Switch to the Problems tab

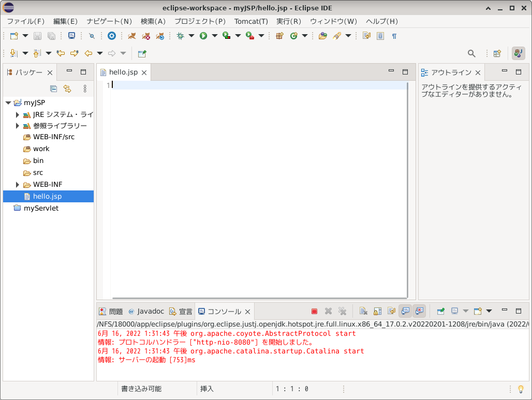[x=111, y=312]
